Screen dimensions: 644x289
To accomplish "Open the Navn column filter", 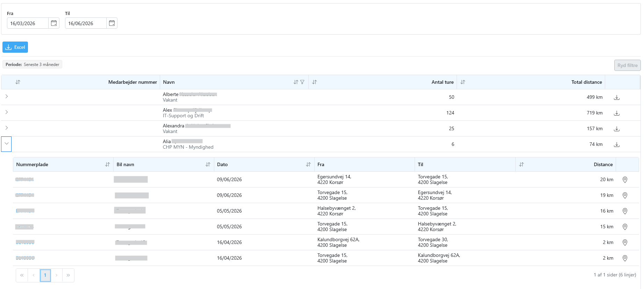I will tap(302, 82).
